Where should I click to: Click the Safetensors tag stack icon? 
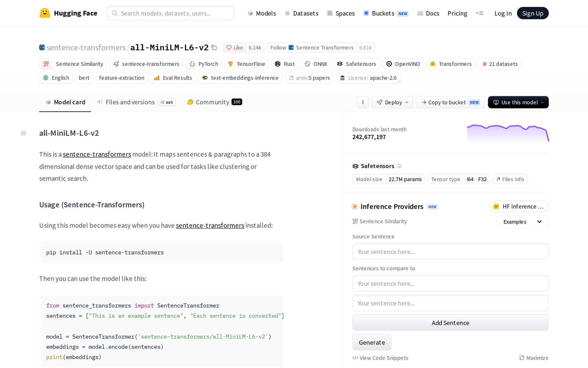click(340, 64)
